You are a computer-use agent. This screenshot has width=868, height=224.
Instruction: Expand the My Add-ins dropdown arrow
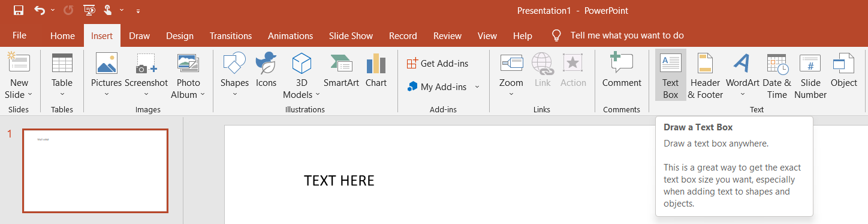(477, 87)
